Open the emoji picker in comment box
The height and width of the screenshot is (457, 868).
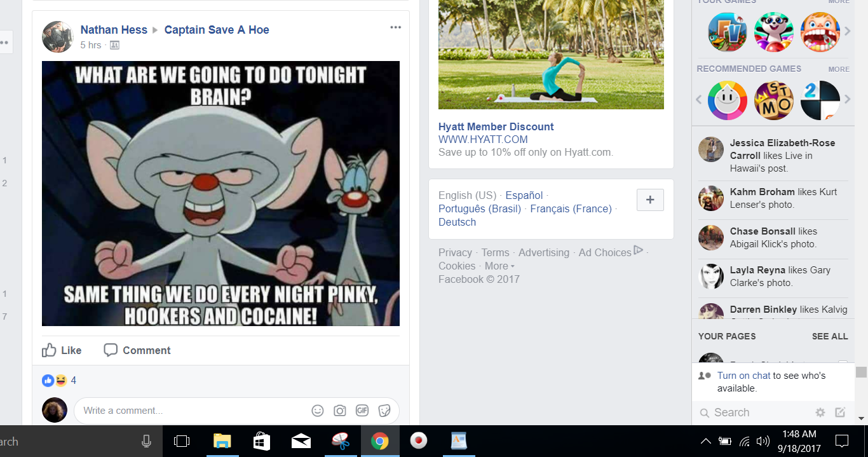click(318, 411)
